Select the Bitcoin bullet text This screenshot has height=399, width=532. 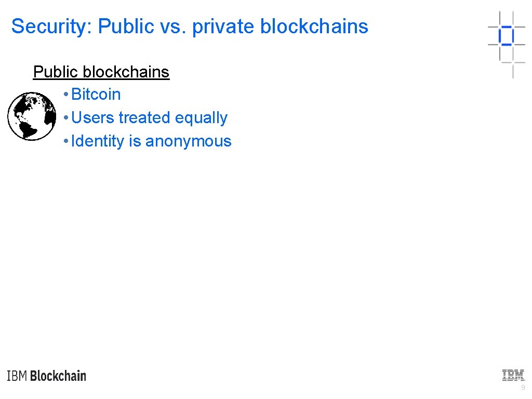click(96, 95)
